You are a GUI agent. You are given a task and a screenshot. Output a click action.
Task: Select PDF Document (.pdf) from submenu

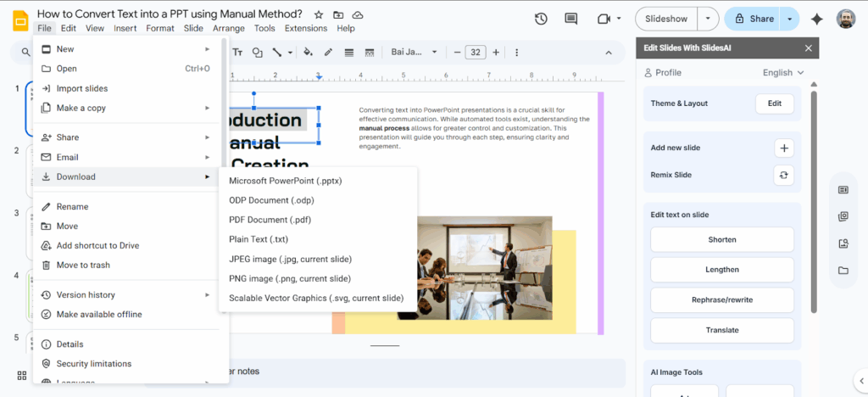270,220
